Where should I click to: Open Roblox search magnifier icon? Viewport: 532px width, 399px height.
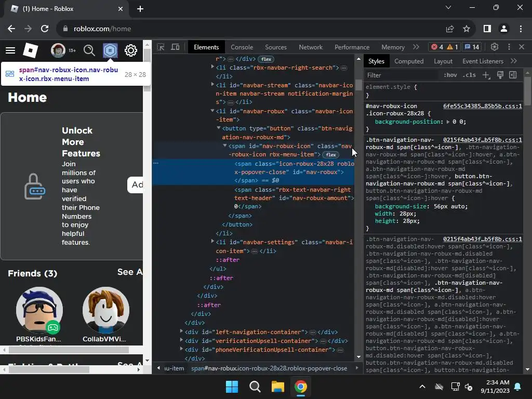[89, 50]
